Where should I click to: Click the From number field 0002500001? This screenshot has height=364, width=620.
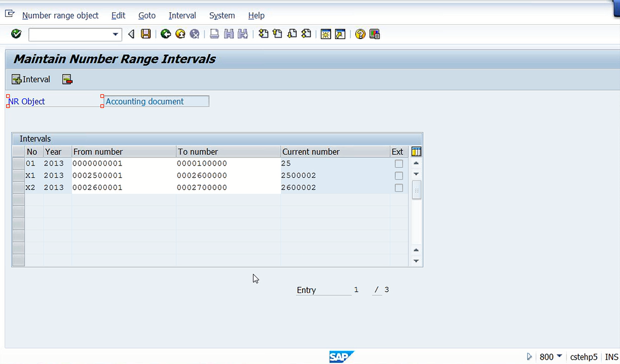[x=124, y=176]
